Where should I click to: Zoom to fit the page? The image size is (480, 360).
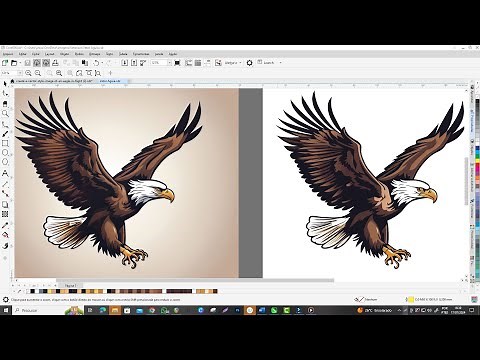click(x=79, y=73)
